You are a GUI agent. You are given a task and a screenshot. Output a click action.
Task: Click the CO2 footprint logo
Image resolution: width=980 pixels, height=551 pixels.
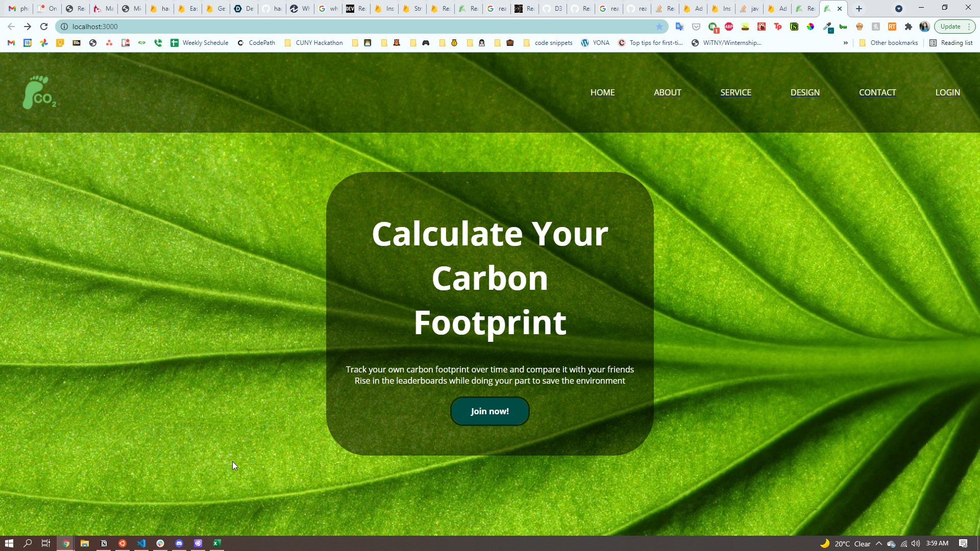[x=39, y=92]
